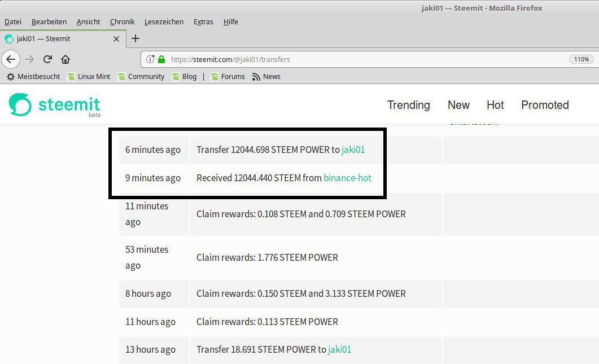The width and height of the screenshot is (599, 364).
Task: Click the Linux Mint bookmark icon
Action: click(x=71, y=77)
